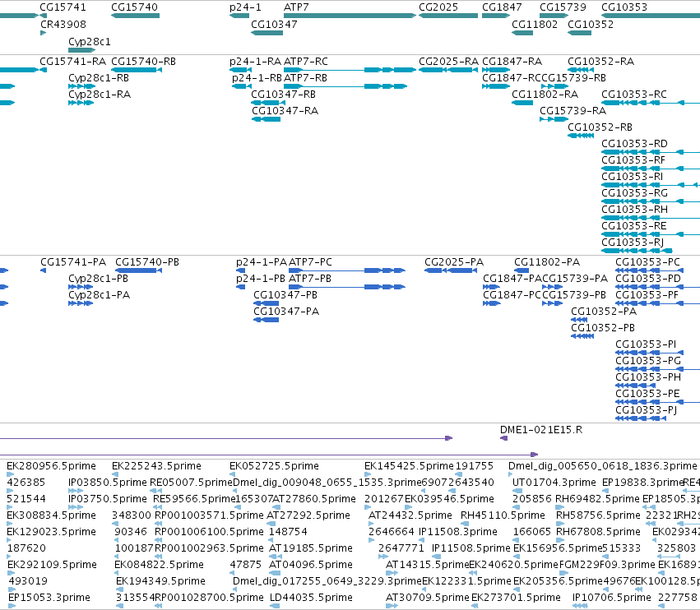Select transcript CG1847-RA
The image size is (700, 610).
[x=496, y=70]
